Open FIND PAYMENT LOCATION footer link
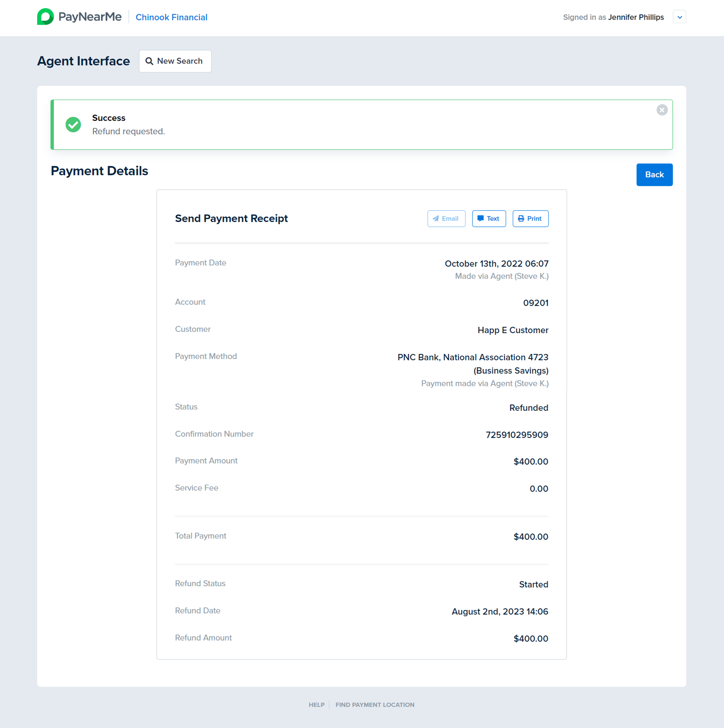Screen dimensions: 724x728 point(374,704)
